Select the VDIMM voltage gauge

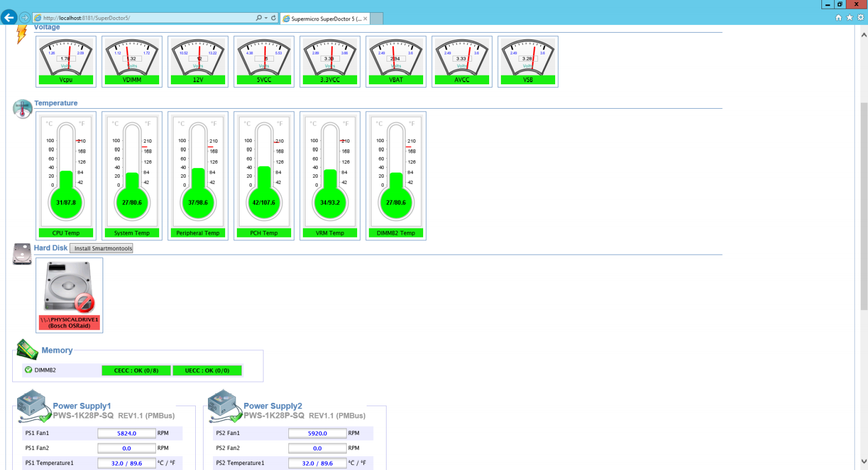132,62
